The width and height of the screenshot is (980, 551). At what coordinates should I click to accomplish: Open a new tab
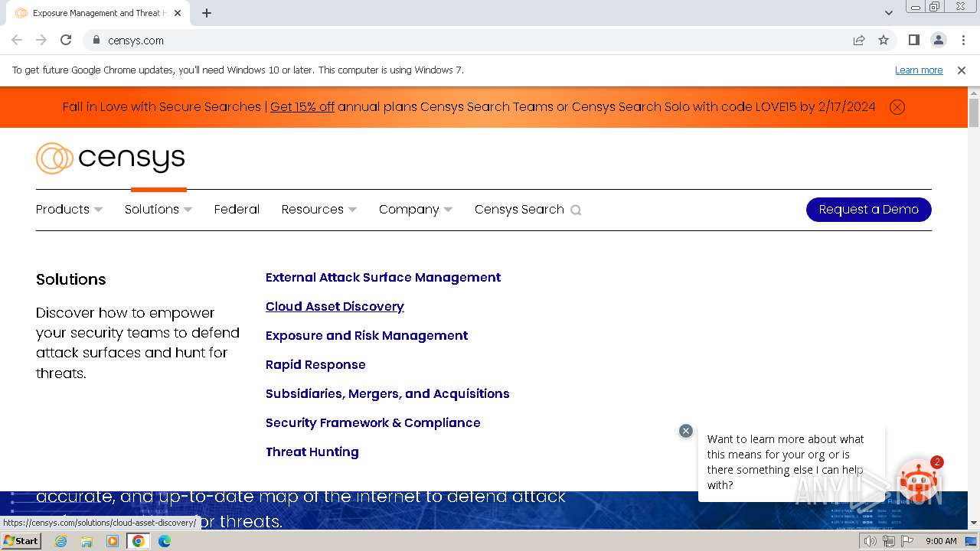pos(207,13)
